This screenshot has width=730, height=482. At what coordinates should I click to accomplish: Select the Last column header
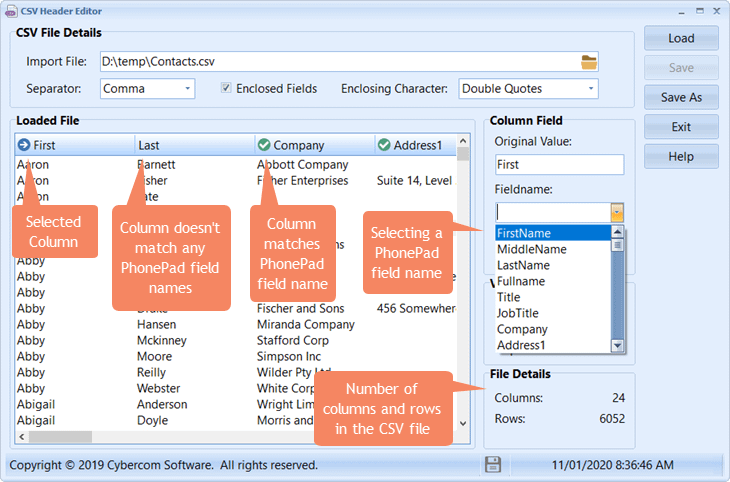click(195, 145)
